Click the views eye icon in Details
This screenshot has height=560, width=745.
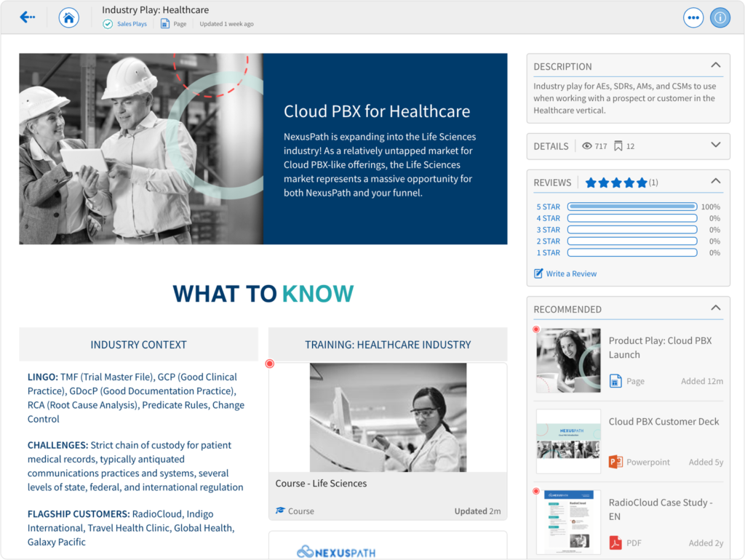point(587,146)
